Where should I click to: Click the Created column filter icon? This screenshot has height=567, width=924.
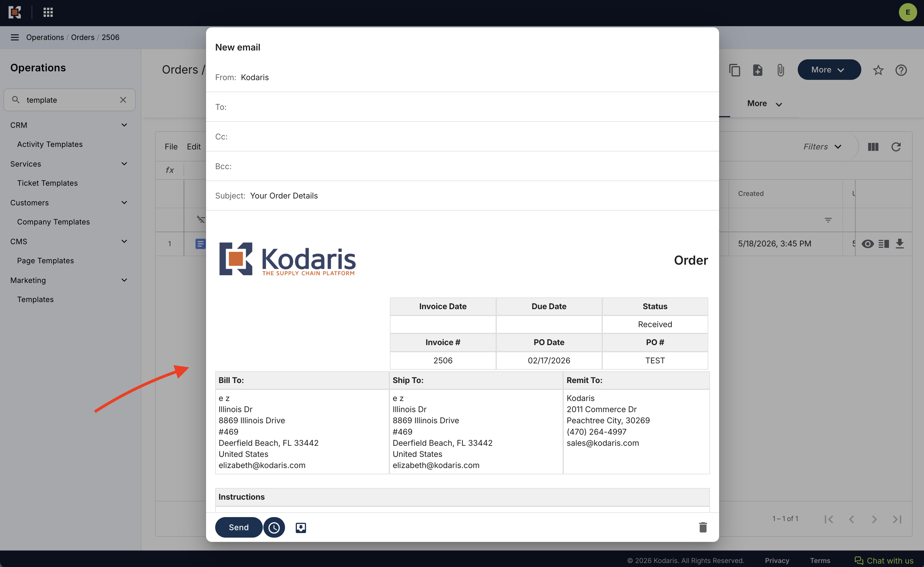point(828,220)
